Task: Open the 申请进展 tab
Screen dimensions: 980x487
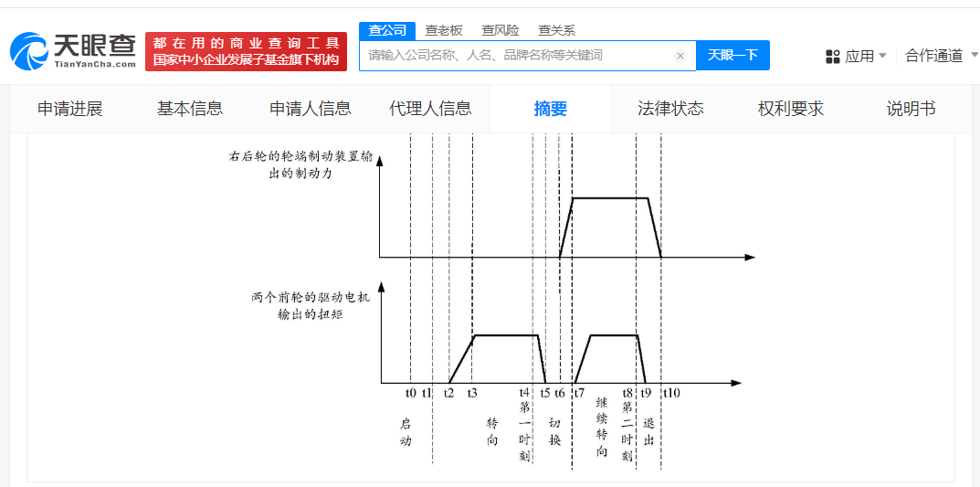Action: [x=70, y=109]
